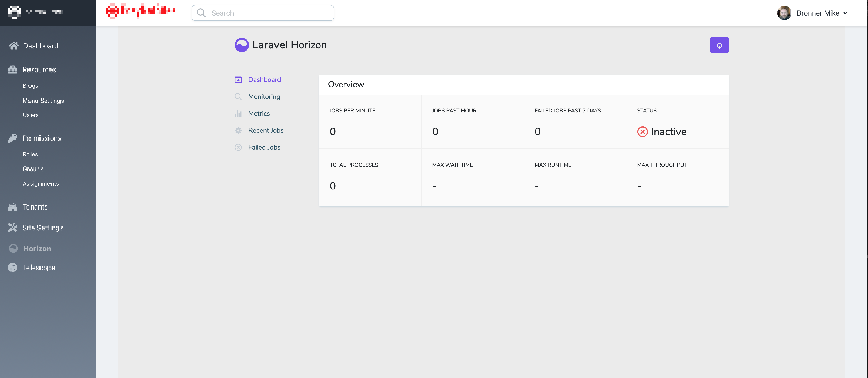Open the Recent Jobs page

click(265, 130)
